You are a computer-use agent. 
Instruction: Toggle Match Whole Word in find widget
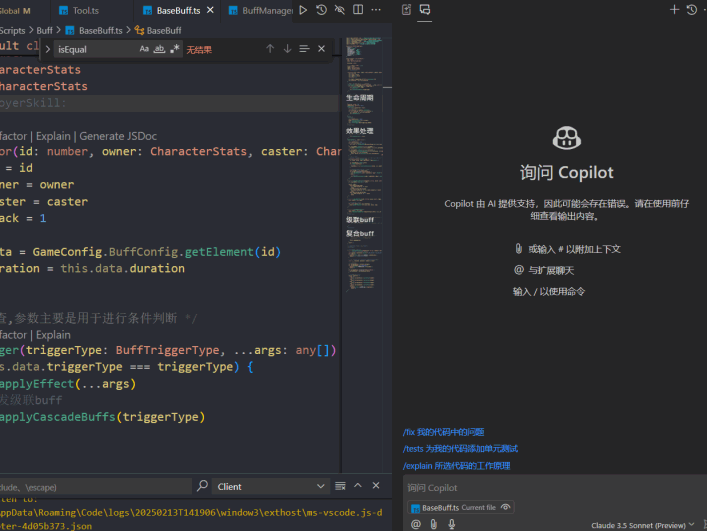pos(159,49)
